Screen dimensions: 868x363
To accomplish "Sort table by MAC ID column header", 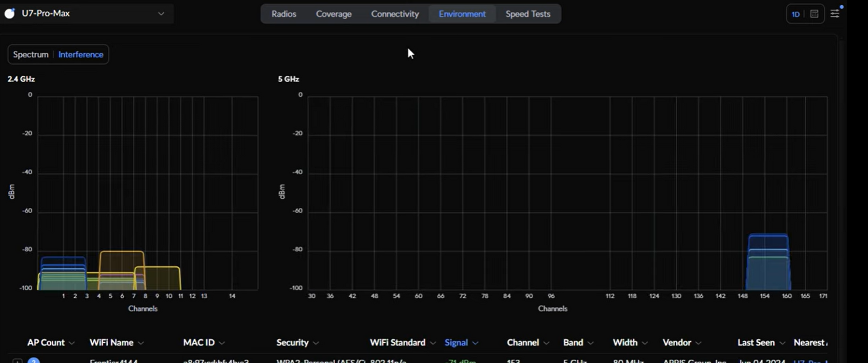I will point(199,343).
